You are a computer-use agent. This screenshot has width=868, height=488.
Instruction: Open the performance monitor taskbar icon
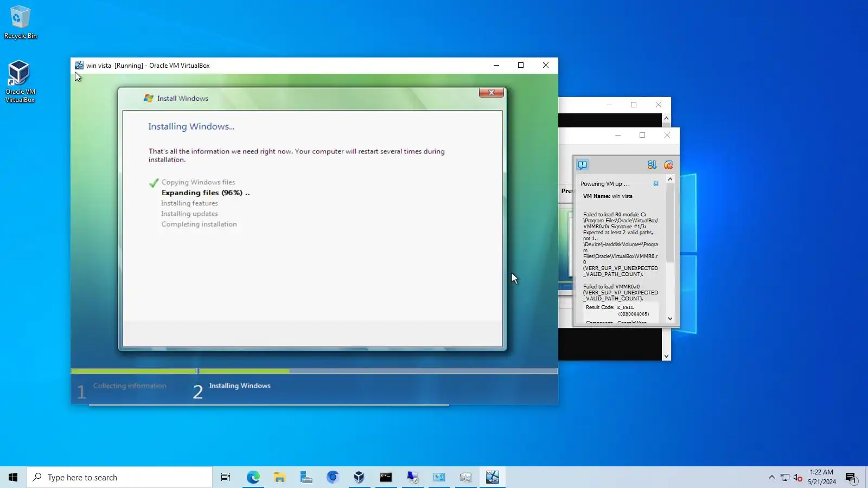465,477
